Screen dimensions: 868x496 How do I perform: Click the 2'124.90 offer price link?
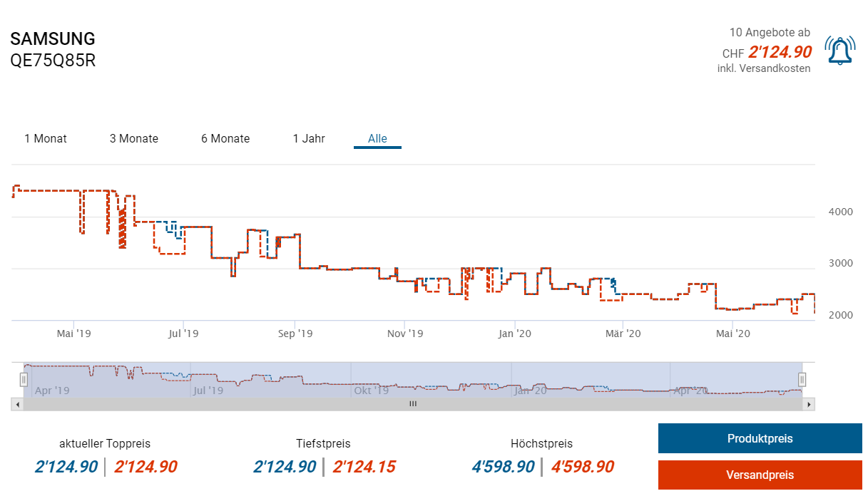coord(780,52)
